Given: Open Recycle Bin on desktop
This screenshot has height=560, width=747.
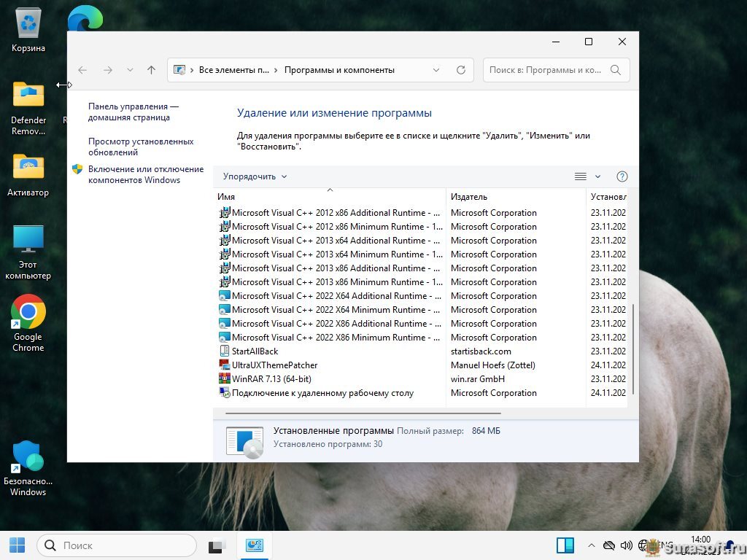Looking at the screenshot, I should tap(28, 31).
